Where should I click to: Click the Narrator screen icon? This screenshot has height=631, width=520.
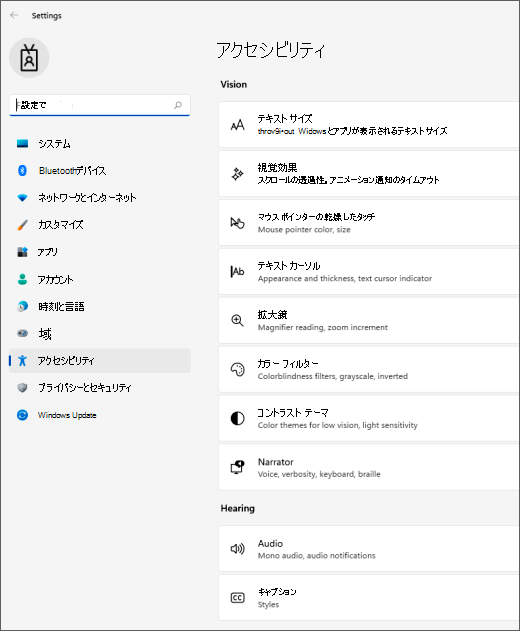point(237,467)
